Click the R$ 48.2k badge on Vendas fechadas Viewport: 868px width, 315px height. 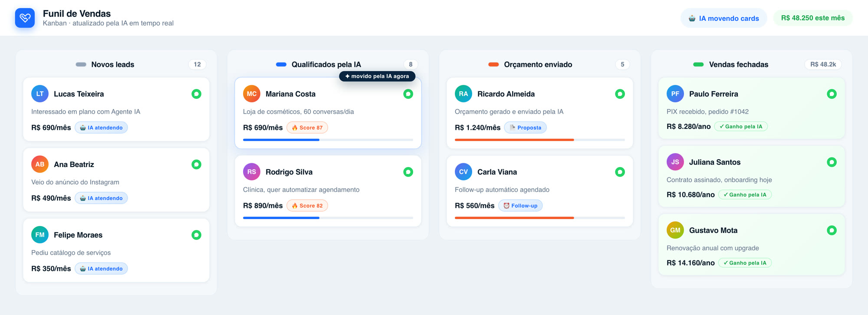coord(823,65)
